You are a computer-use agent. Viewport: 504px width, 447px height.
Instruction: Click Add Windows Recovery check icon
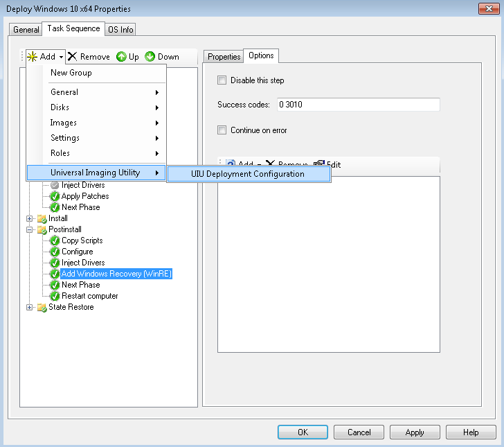(x=55, y=274)
